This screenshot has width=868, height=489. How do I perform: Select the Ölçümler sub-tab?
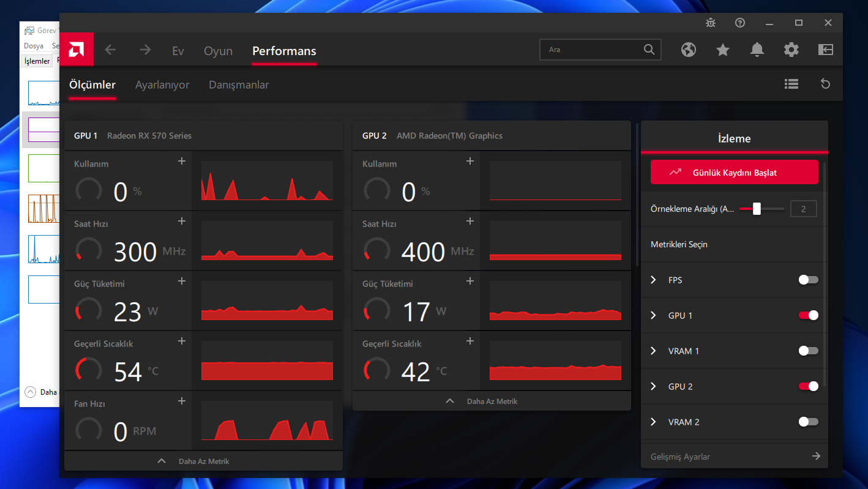(x=92, y=84)
